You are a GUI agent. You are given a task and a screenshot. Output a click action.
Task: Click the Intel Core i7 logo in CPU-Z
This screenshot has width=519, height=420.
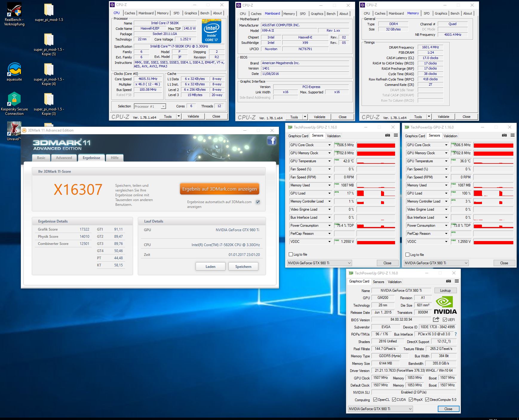click(211, 31)
